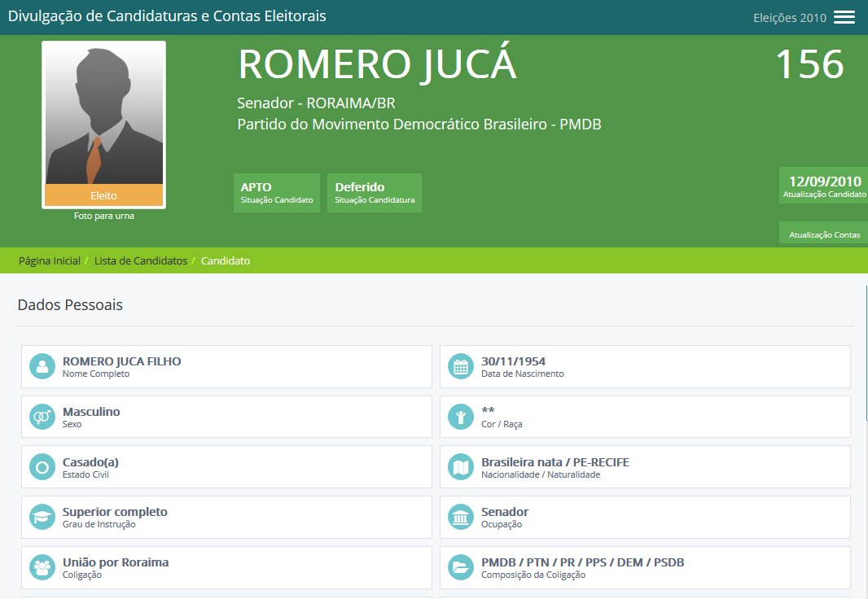Click the APTO Situação Candidato badge

point(277,192)
